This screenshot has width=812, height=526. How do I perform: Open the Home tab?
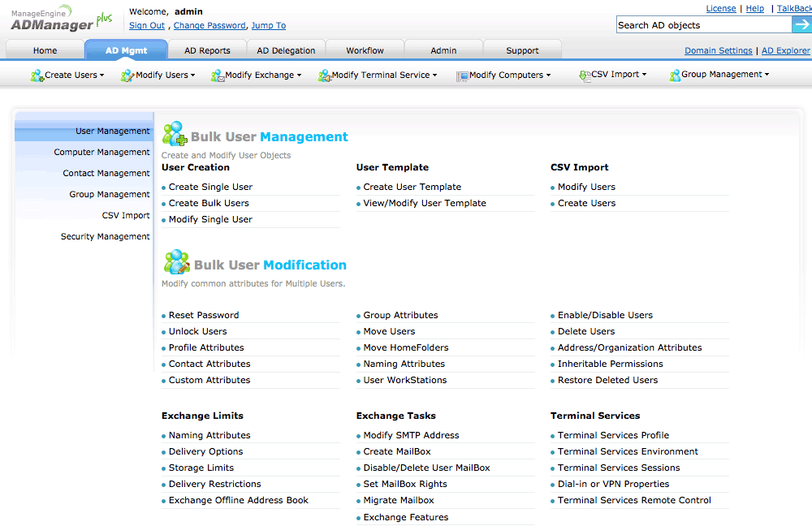tap(45, 50)
